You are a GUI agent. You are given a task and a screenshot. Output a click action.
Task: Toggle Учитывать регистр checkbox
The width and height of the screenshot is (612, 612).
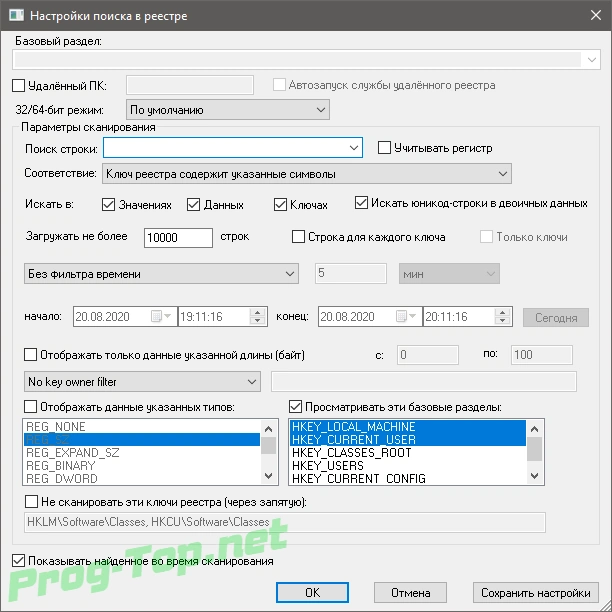pos(384,148)
